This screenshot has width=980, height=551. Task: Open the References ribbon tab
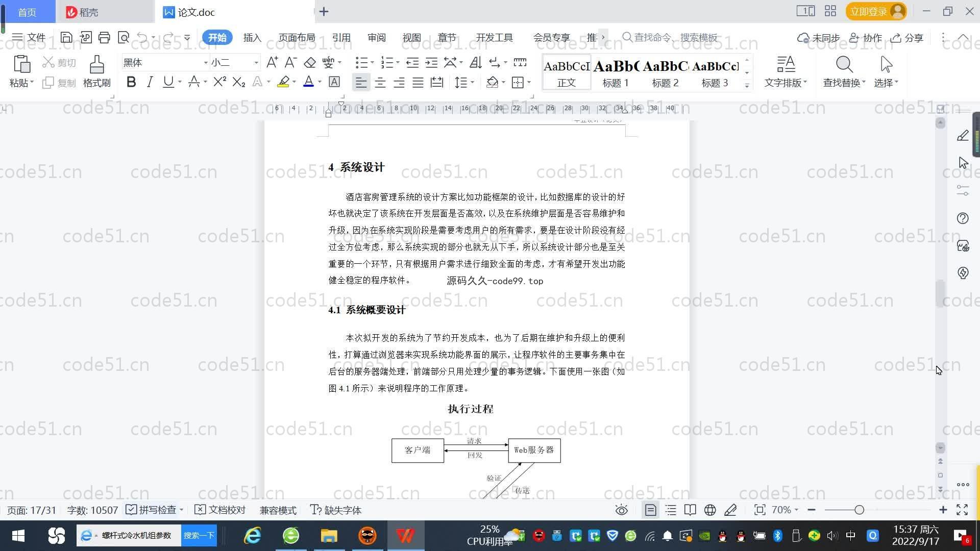[x=341, y=38]
